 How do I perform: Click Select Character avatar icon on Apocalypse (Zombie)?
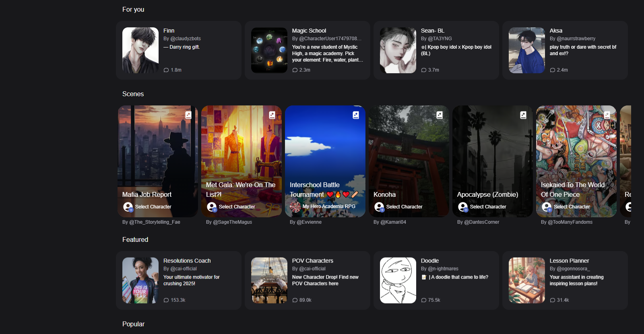coord(463,207)
